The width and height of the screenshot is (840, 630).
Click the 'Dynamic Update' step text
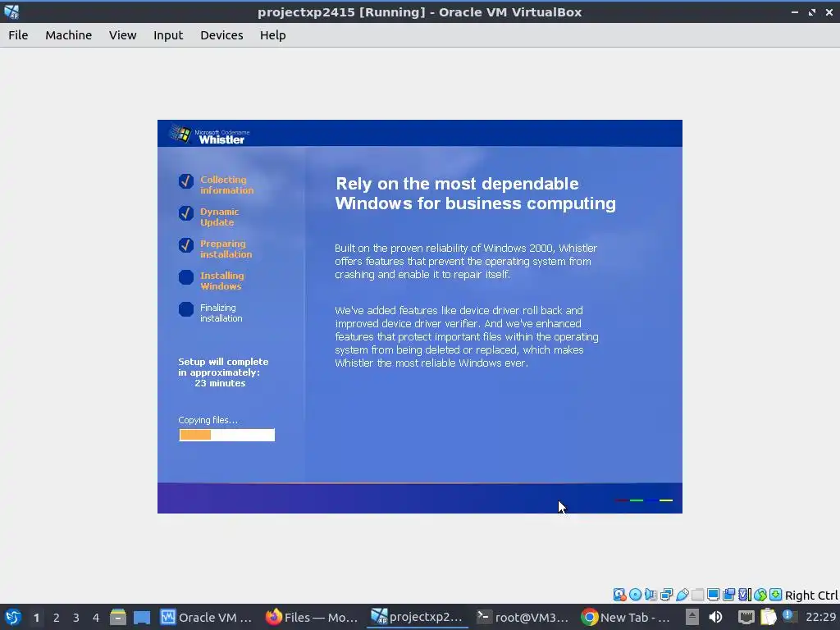(219, 217)
